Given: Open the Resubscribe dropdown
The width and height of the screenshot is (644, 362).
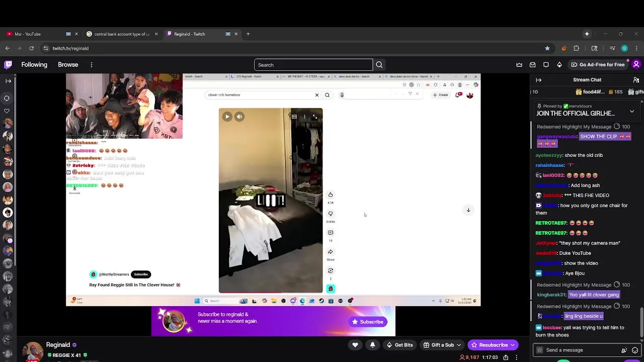Looking at the screenshot, I should [x=493, y=345].
